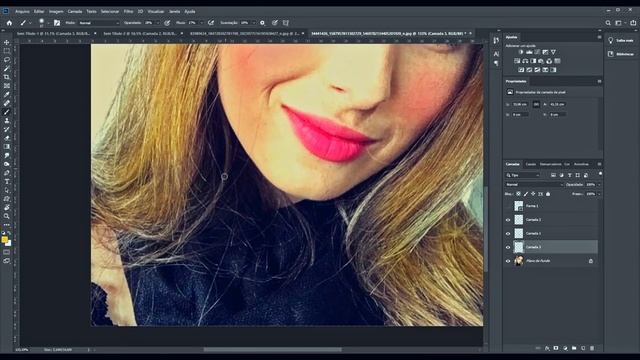Select the Hand tool

7,207
